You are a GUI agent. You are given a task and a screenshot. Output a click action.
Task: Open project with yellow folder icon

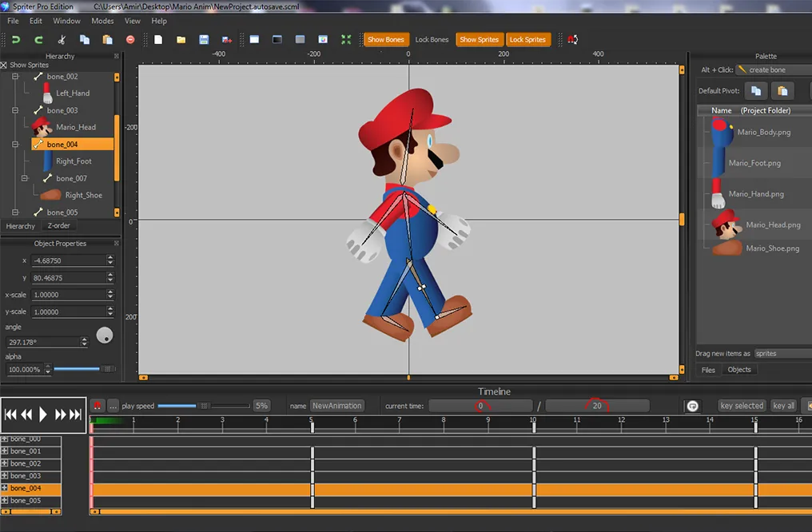[181, 40]
